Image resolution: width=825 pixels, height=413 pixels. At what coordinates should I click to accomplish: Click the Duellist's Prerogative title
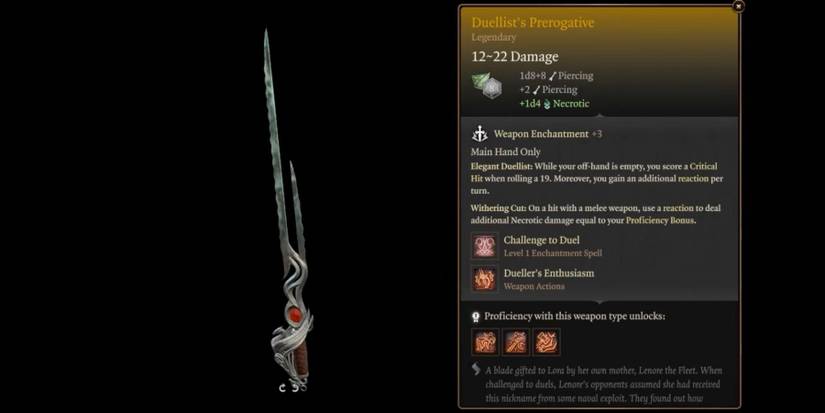coord(532,23)
